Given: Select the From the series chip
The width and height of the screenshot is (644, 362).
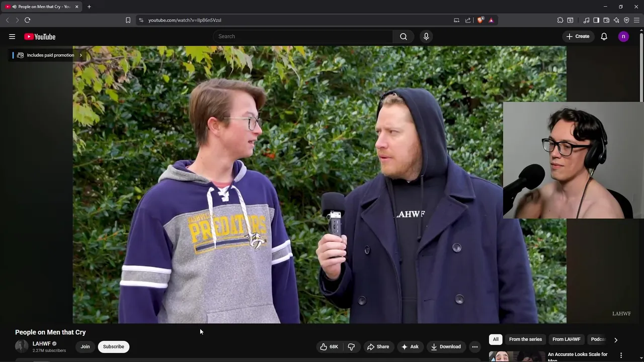Looking at the screenshot, I should click(x=525, y=339).
